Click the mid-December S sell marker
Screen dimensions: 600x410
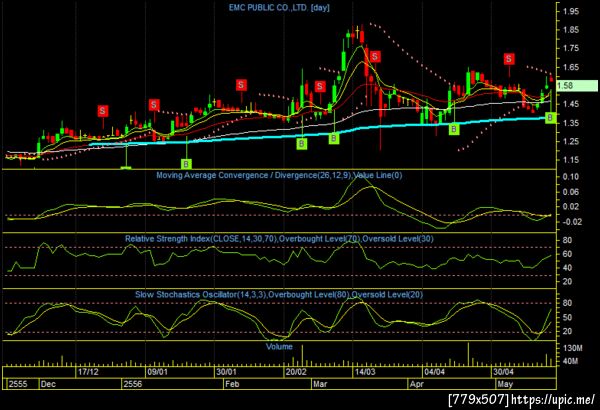click(x=102, y=111)
